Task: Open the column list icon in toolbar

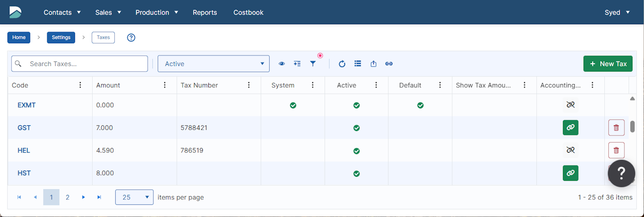Action: click(x=358, y=64)
